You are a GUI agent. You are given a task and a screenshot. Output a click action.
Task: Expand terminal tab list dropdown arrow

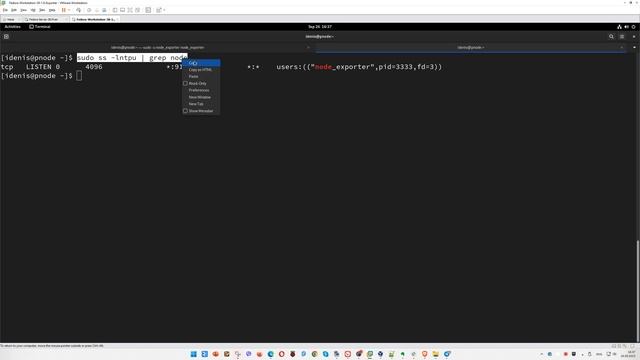click(634, 47)
